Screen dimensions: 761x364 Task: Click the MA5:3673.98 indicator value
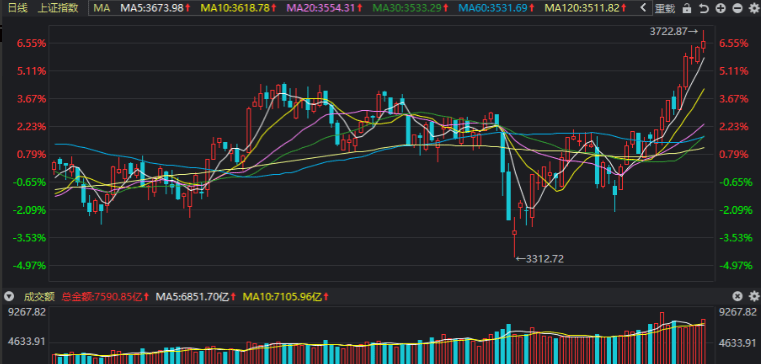(152, 8)
